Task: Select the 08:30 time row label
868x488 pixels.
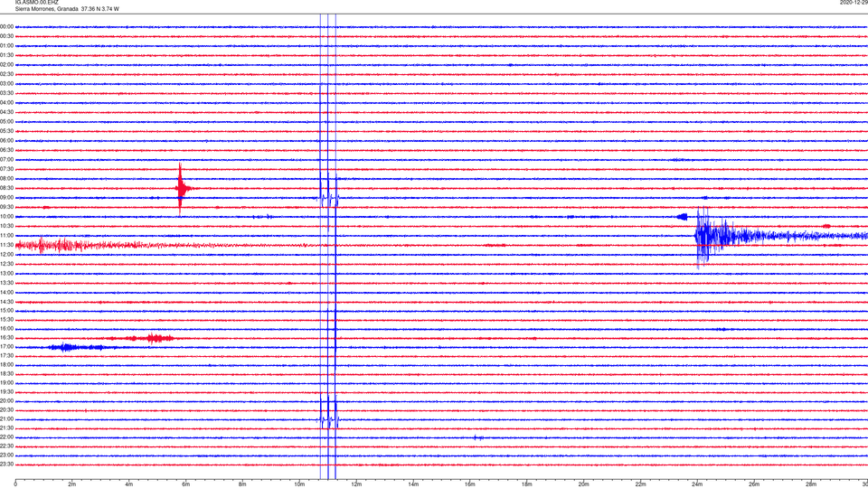Action: point(7,188)
